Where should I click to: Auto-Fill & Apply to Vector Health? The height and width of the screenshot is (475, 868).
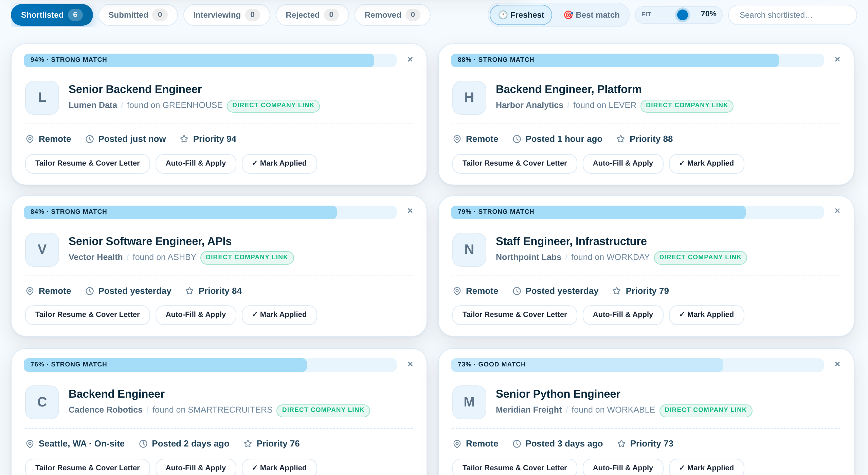pos(196,315)
